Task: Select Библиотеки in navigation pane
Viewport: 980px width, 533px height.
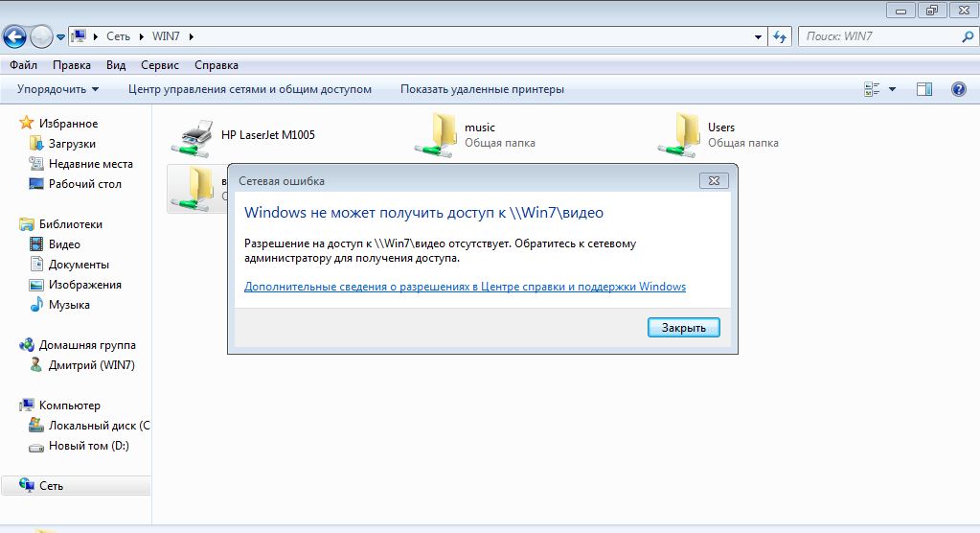Action: point(71,224)
